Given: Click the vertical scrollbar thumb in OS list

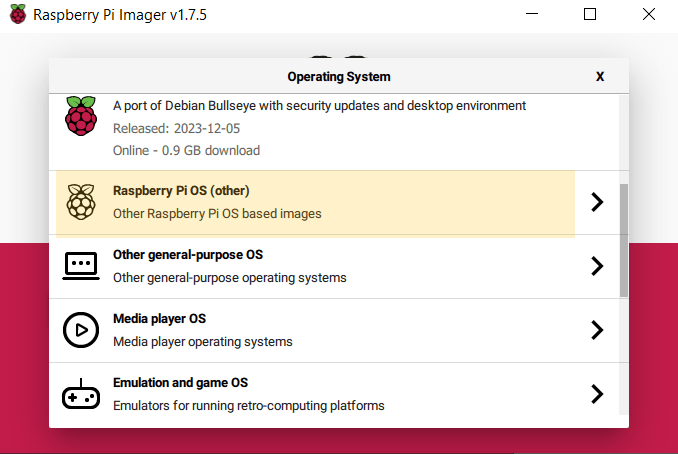Looking at the screenshot, I should (x=624, y=240).
